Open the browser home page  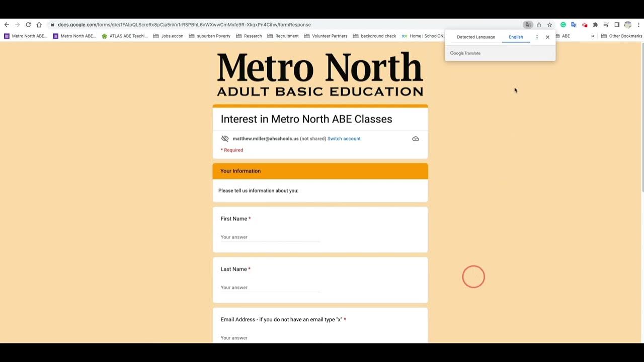[x=39, y=25]
